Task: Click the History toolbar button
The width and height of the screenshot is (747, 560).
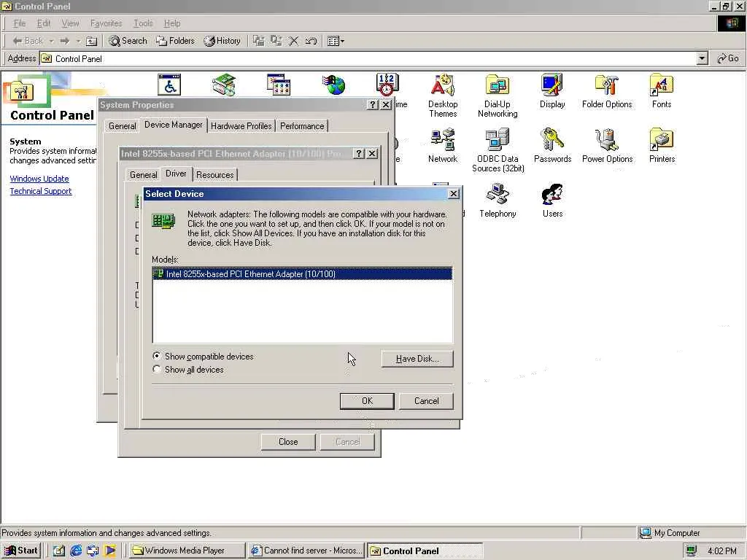Action: tap(222, 41)
